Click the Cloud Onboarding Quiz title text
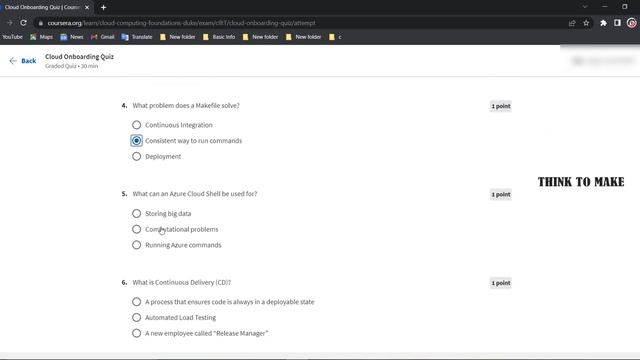 80,57
